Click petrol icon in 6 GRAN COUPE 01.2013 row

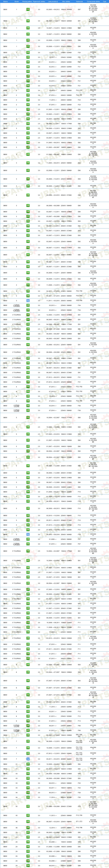coord(28,731)
